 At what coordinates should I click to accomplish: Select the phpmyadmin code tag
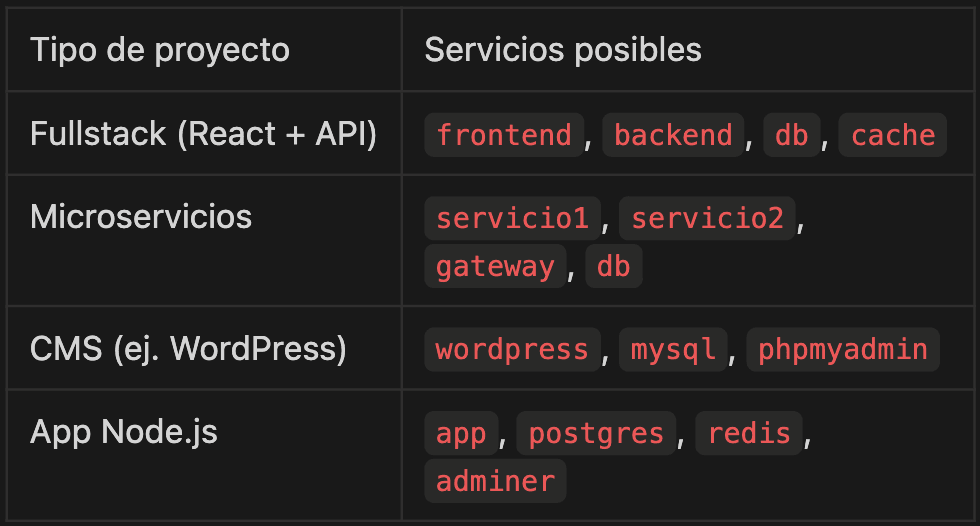[843, 349]
